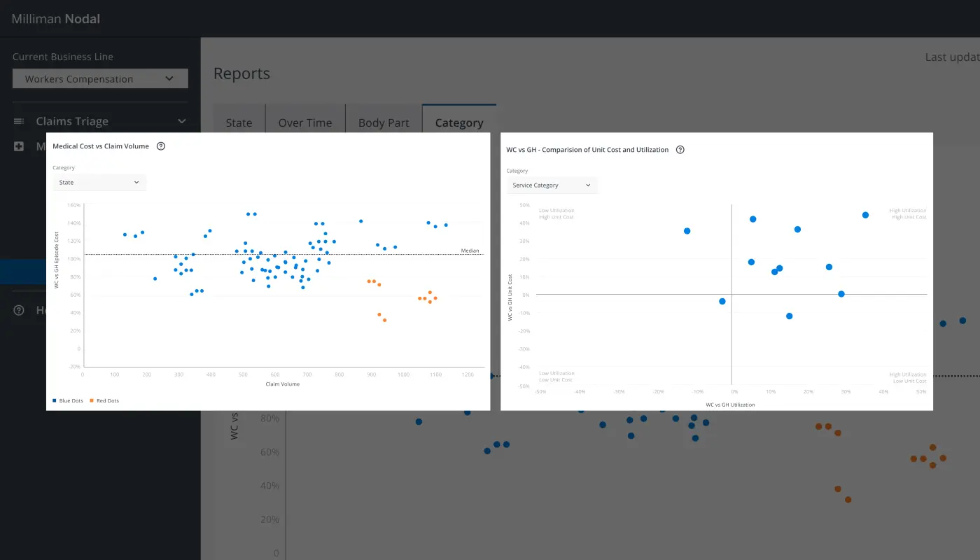The image size is (980, 560).
Task: Click the orange Red Dots legend square
Action: (92, 401)
